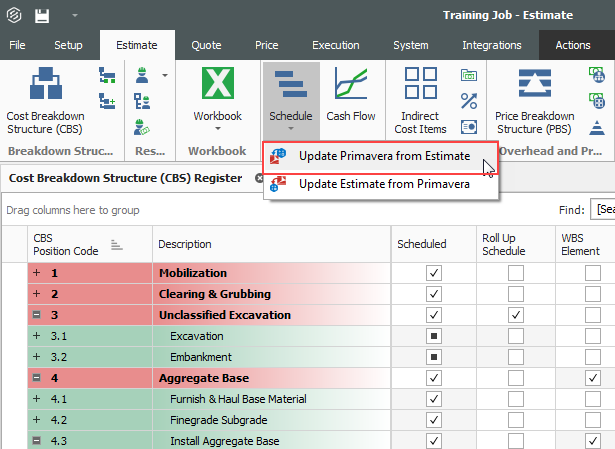Open the Integrations ribbon tab
Image resolution: width=615 pixels, height=449 pixels.
491,45
